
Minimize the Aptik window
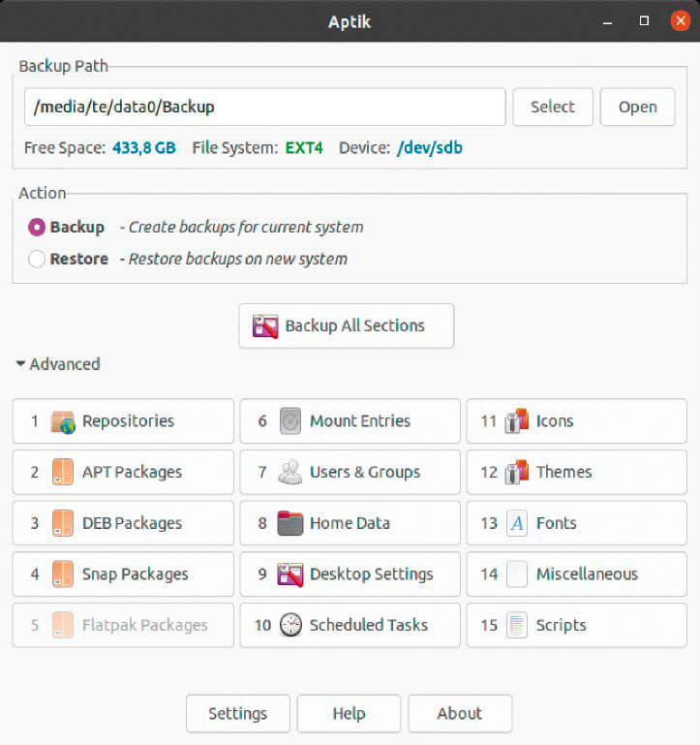pyautogui.click(x=607, y=21)
